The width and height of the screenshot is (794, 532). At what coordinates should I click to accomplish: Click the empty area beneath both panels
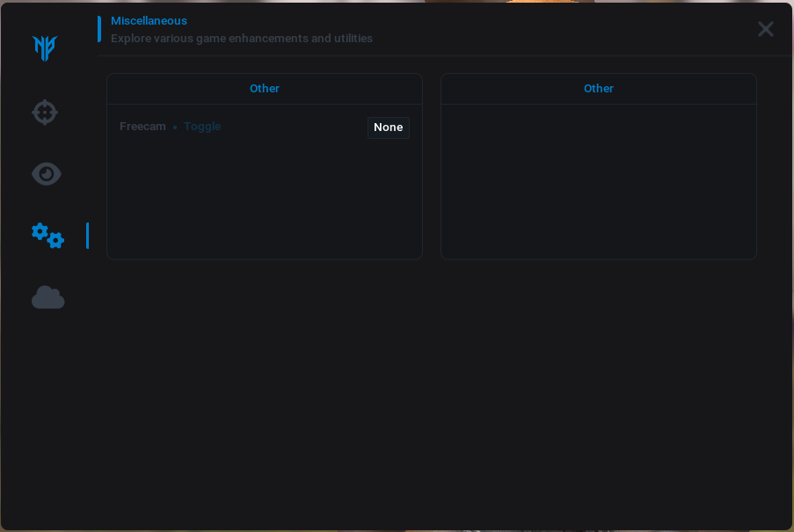pos(431,396)
